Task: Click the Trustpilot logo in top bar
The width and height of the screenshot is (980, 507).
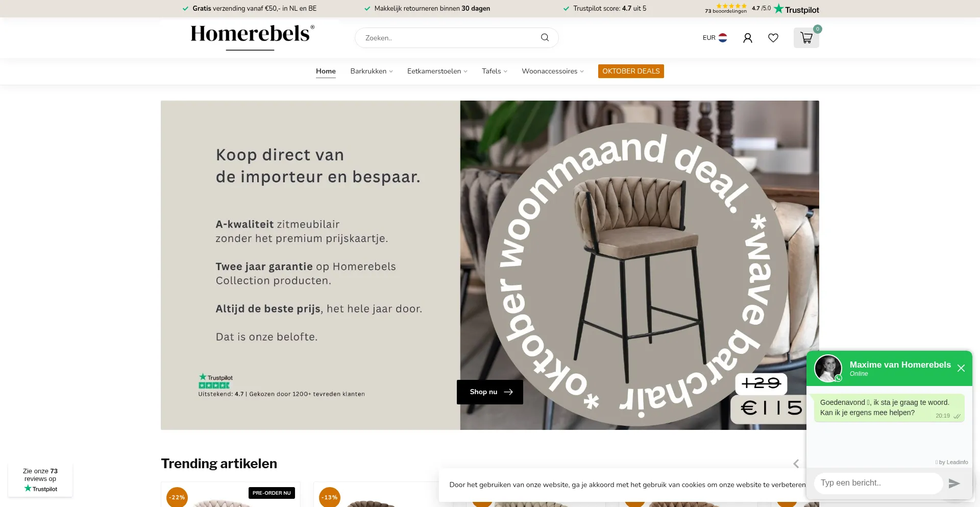Action: click(x=796, y=9)
